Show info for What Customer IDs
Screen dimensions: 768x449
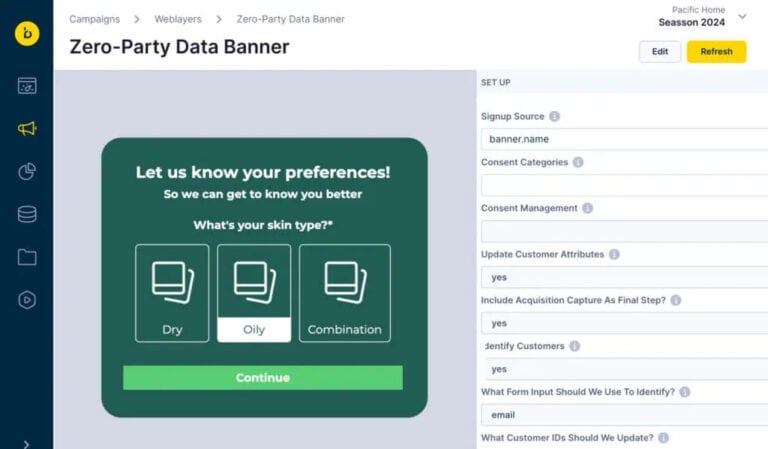[x=664, y=438]
